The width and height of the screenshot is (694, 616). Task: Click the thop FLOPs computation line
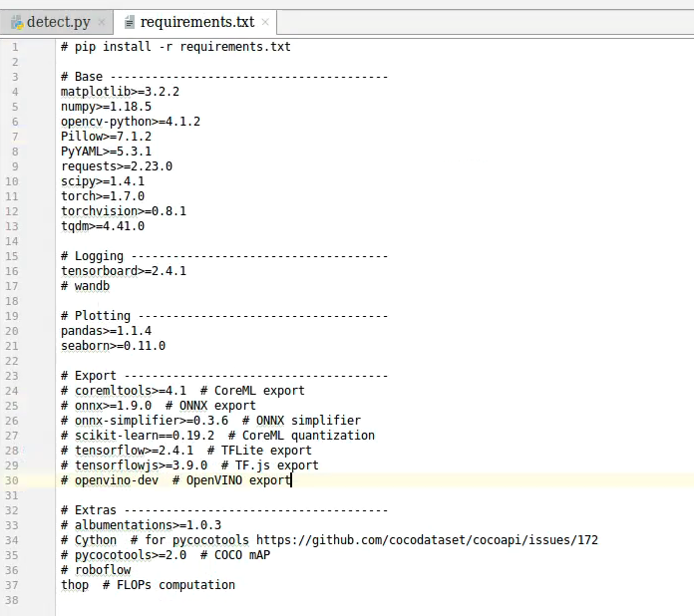(148, 585)
